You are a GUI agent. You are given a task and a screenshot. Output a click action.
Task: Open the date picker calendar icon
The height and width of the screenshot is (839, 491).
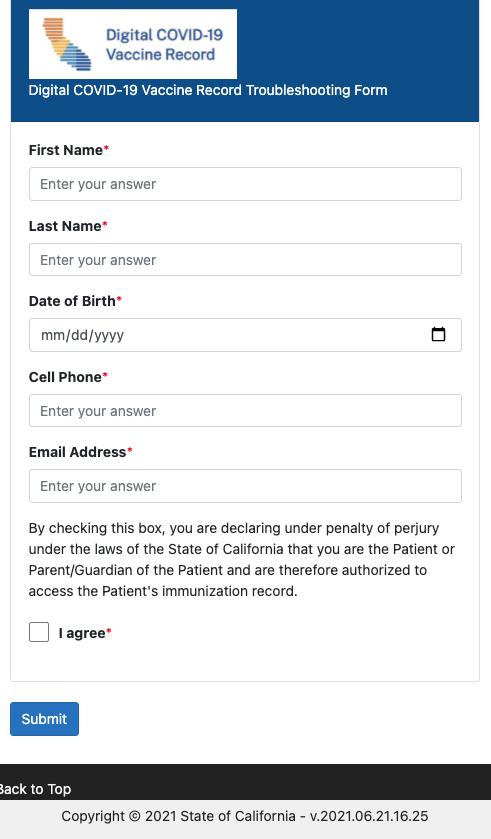pyautogui.click(x=438, y=334)
